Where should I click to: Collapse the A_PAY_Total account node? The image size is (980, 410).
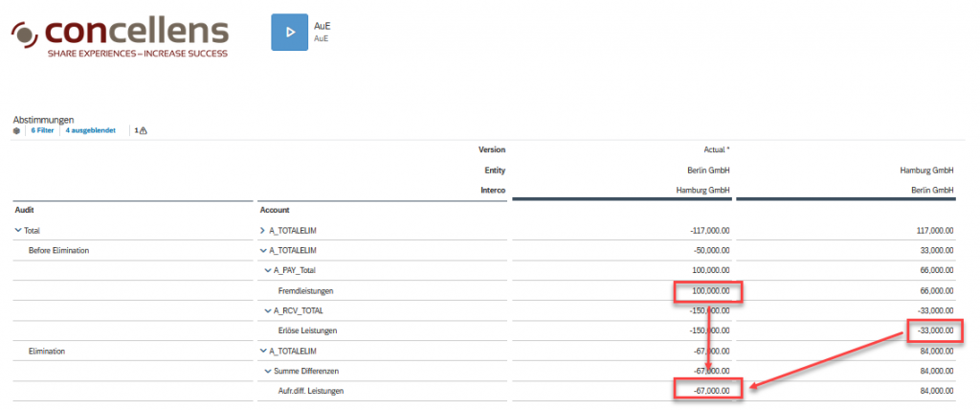[269, 270]
